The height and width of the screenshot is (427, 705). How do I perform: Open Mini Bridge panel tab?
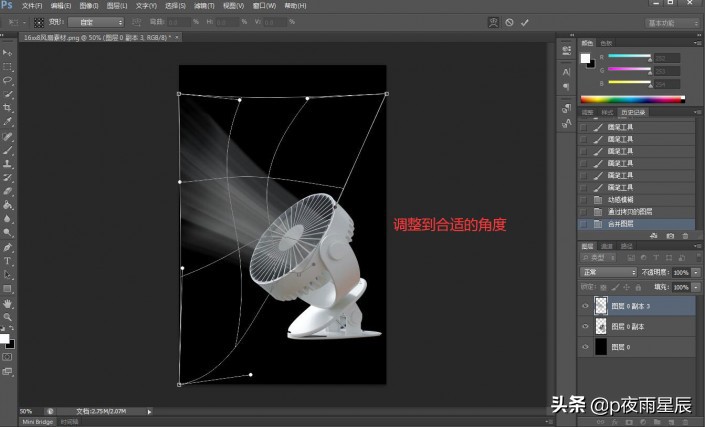(37, 422)
